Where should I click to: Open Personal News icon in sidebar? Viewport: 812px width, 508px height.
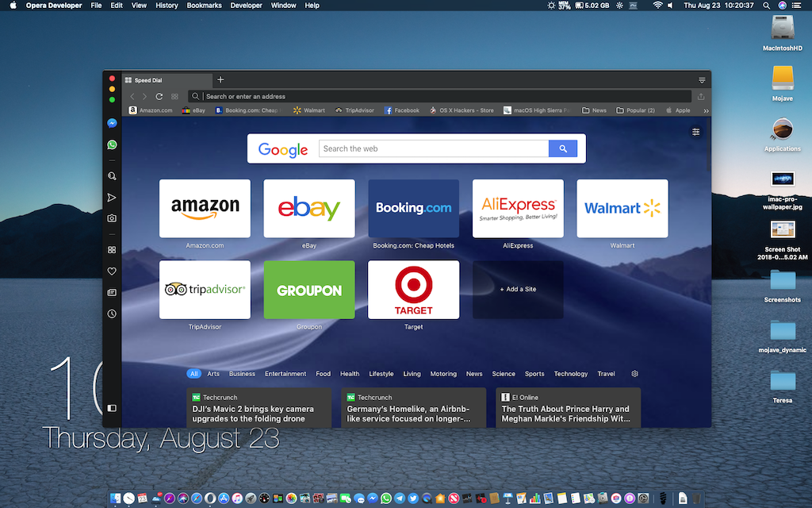pos(112,292)
